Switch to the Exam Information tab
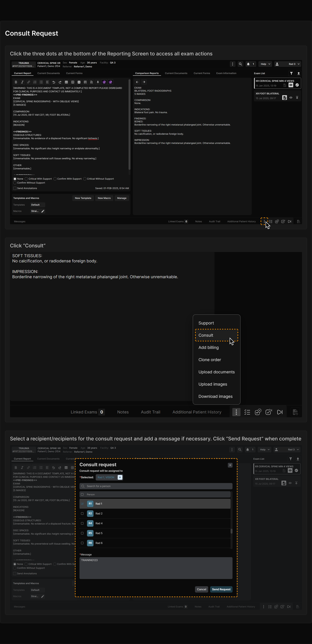The height and width of the screenshot is (644, 312). pyautogui.click(x=226, y=73)
